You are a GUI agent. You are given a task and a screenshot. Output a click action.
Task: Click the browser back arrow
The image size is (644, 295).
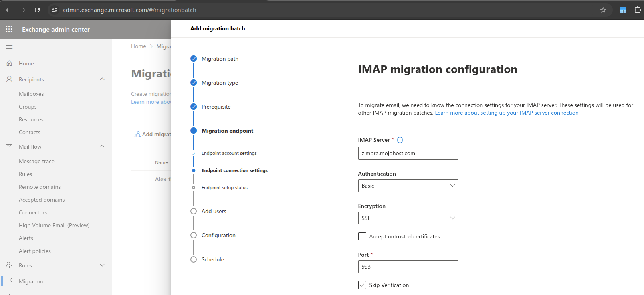tap(8, 10)
